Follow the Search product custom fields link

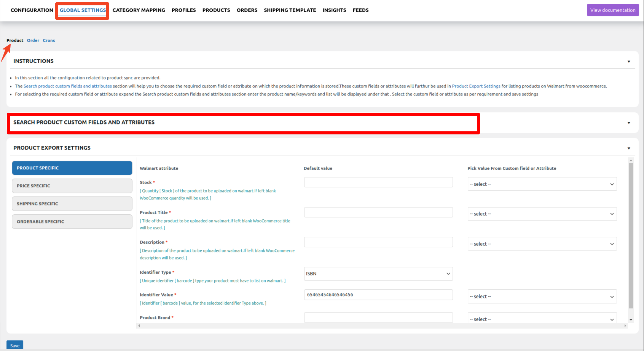(68, 86)
